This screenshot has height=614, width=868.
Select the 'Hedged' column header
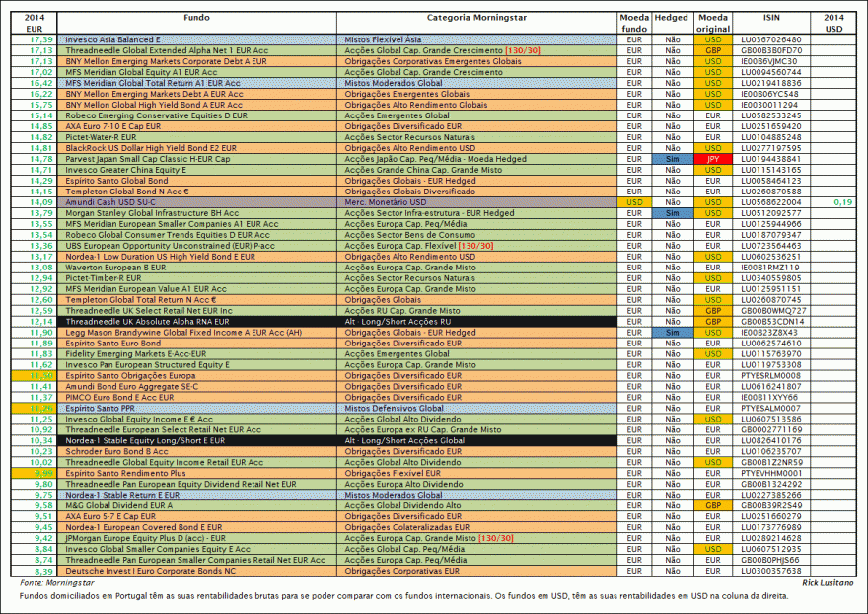[671, 18]
